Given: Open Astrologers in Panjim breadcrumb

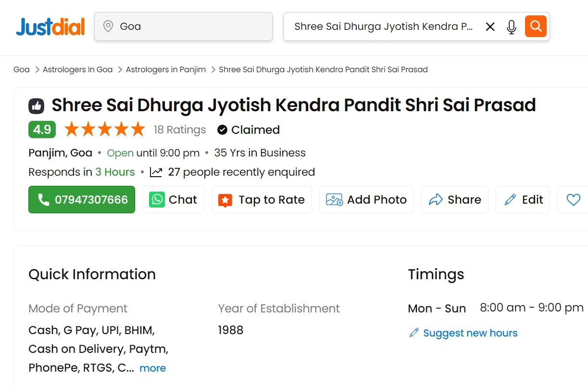Looking at the screenshot, I should (x=165, y=69).
